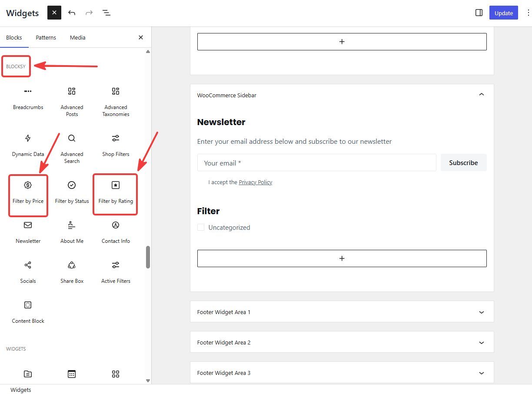
Task: Open the List View icon
Action: coord(106,13)
